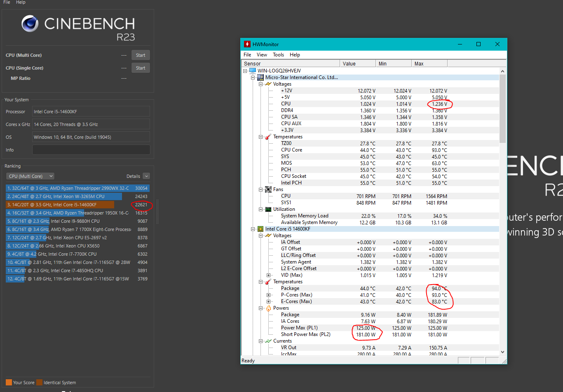Viewport: 563px width, 392px height.
Task: Collapse the motherboard Voltages group
Action: point(260,84)
